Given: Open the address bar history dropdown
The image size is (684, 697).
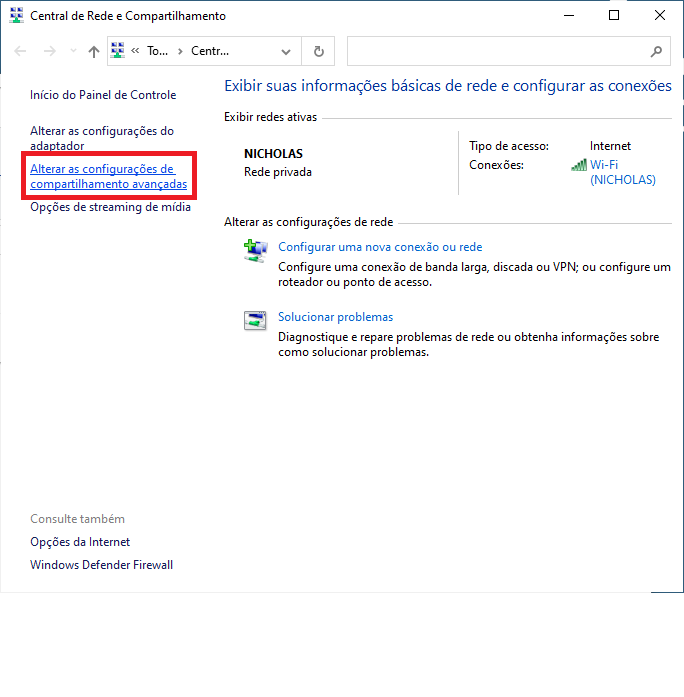Looking at the screenshot, I should pos(286,51).
